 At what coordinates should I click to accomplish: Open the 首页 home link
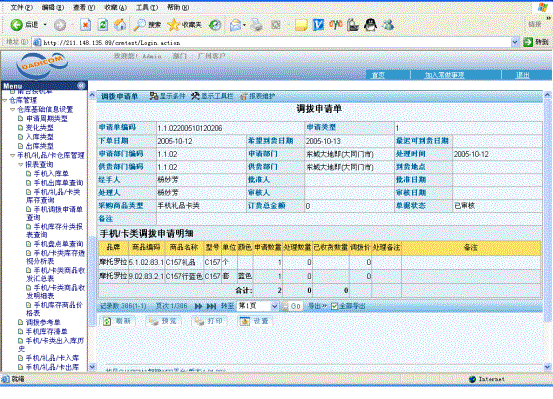tap(378, 75)
